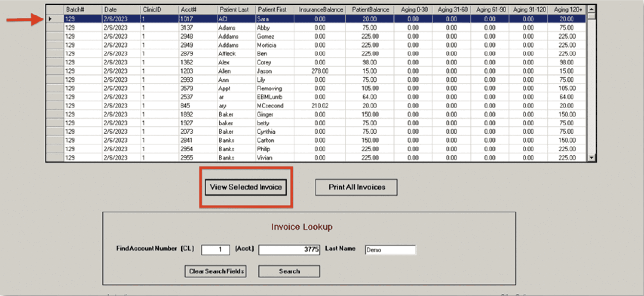Focus the Last Name input field
Screen dimensions: 644x296
click(390, 250)
